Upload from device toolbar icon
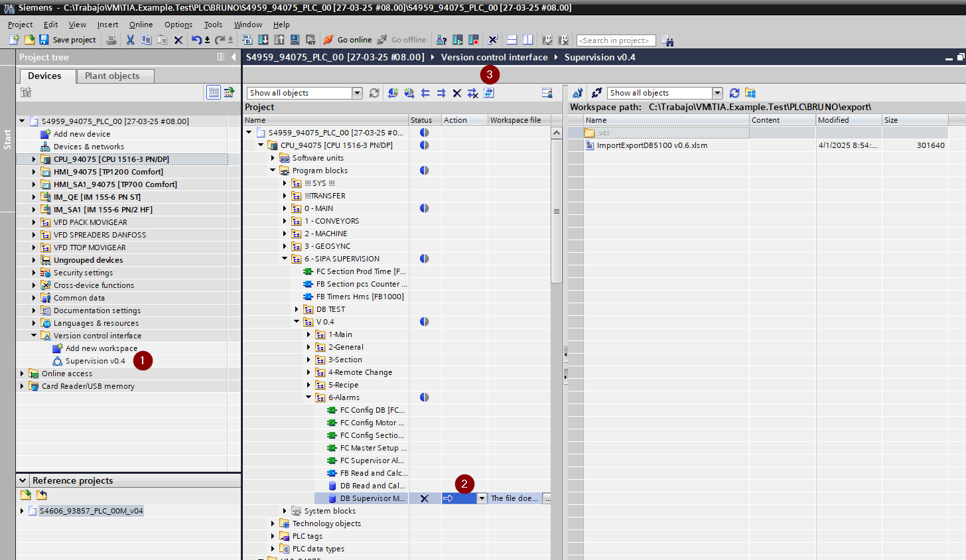The width and height of the screenshot is (966, 560). pyautogui.click(x=279, y=40)
